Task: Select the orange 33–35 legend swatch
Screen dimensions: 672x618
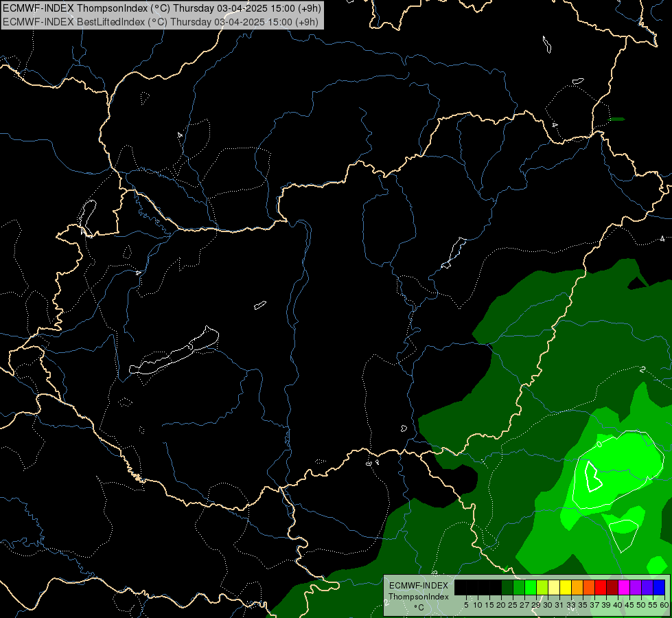Action: (x=578, y=587)
